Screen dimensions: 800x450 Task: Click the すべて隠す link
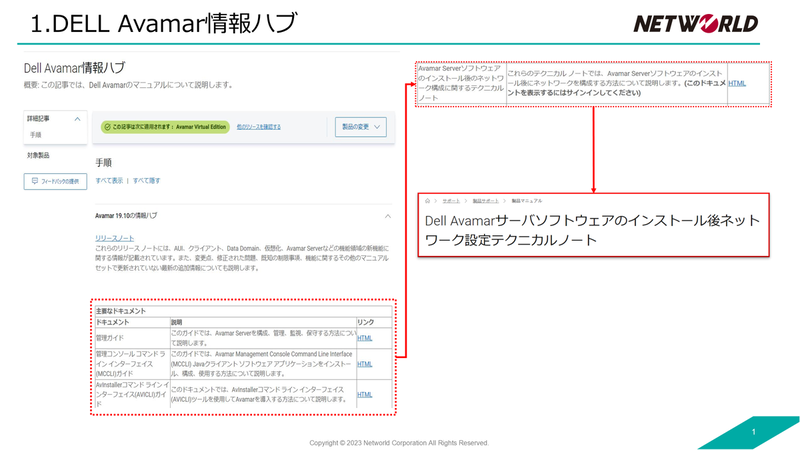coord(146,181)
